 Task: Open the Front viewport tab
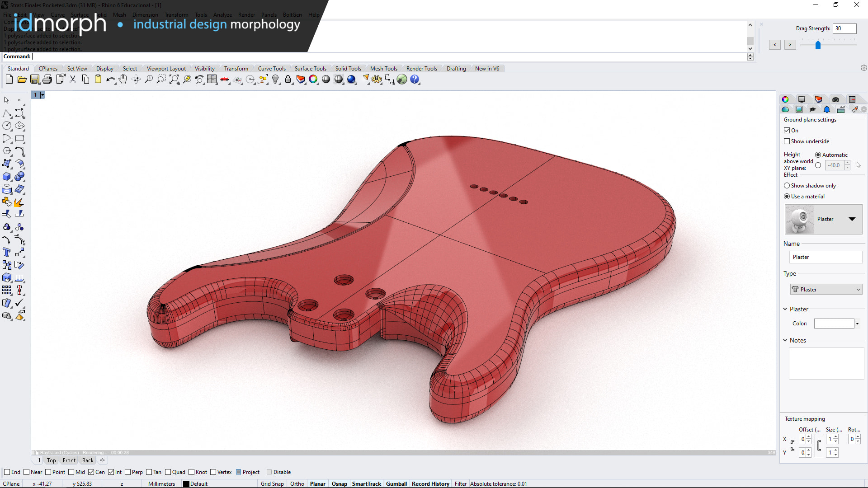pos(69,460)
